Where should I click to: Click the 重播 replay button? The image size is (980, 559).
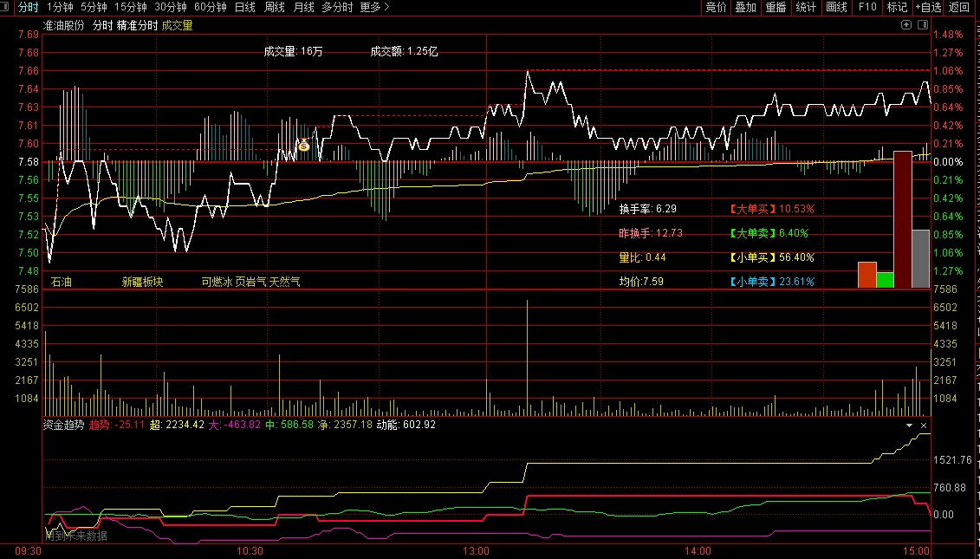[776, 8]
